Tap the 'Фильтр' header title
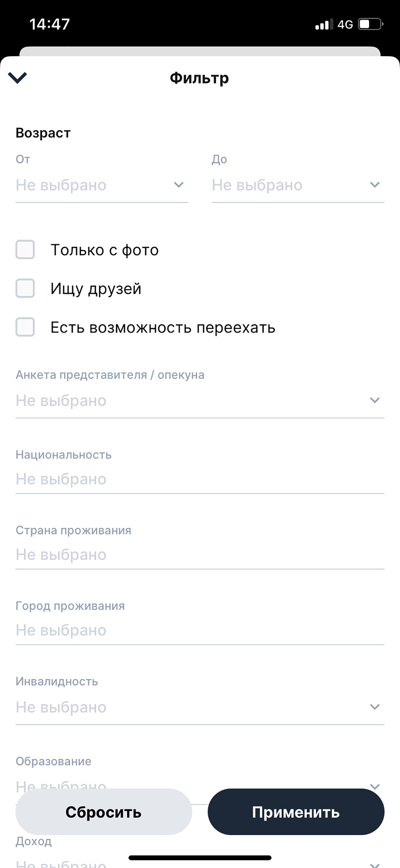 [199, 78]
